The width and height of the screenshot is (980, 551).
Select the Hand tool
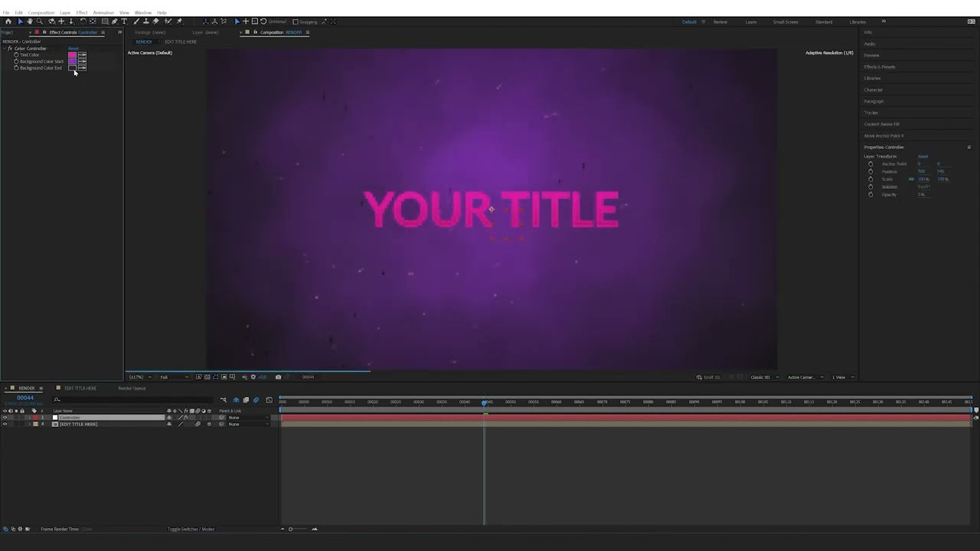[31, 21]
